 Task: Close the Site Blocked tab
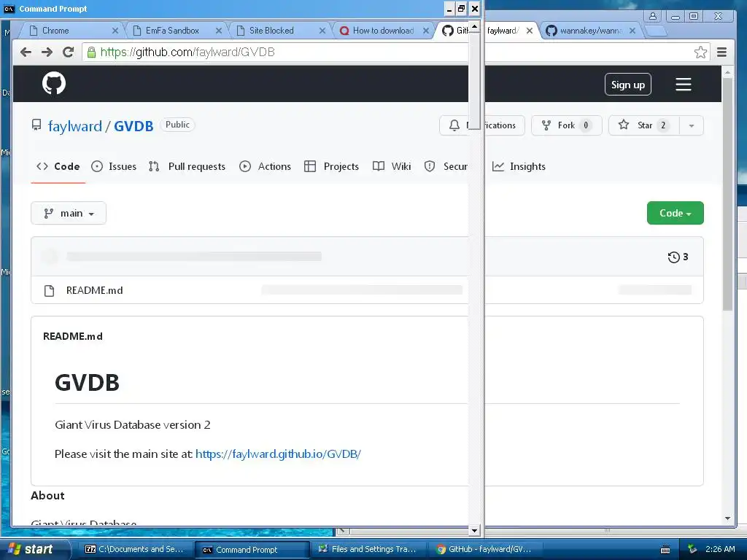(322, 31)
